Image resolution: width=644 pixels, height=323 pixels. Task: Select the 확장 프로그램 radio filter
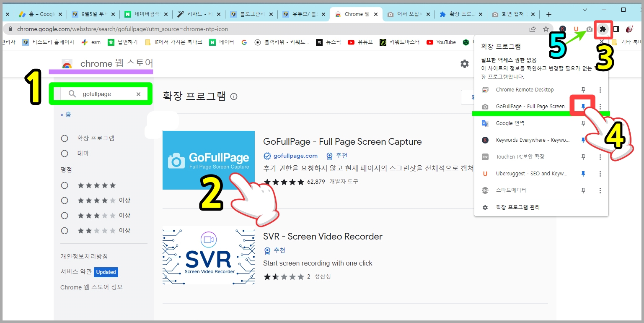coord(65,138)
